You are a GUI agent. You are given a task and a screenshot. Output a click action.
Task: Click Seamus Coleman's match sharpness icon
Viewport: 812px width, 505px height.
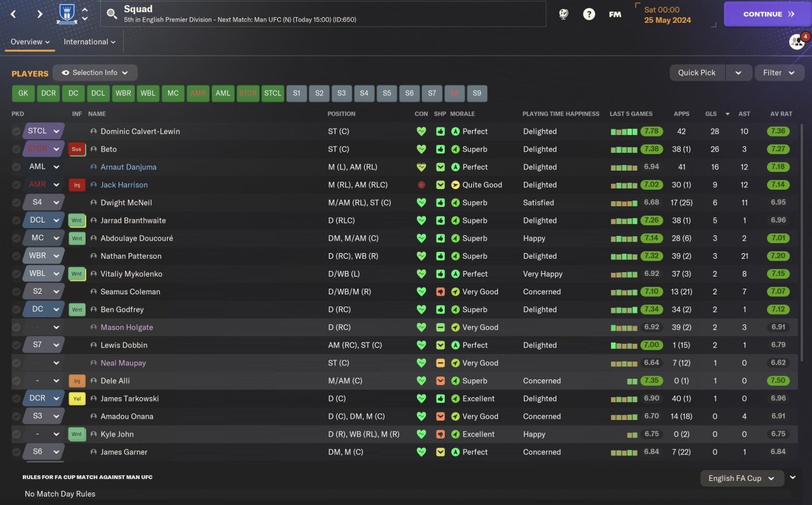point(440,292)
